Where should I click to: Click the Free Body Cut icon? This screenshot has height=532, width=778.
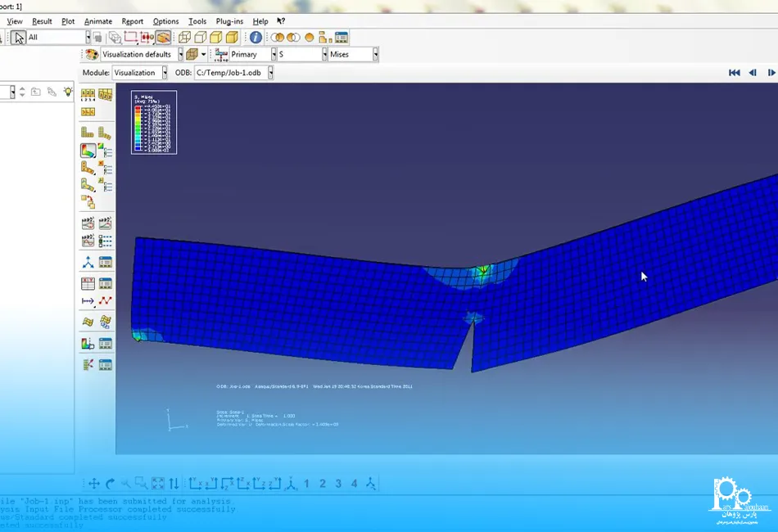88,365
